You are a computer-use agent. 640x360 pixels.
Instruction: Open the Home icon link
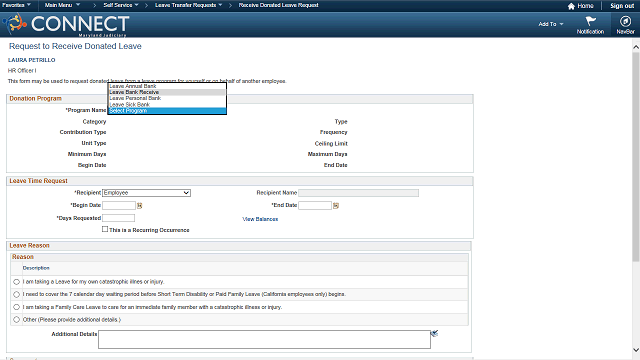(x=580, y=6)
